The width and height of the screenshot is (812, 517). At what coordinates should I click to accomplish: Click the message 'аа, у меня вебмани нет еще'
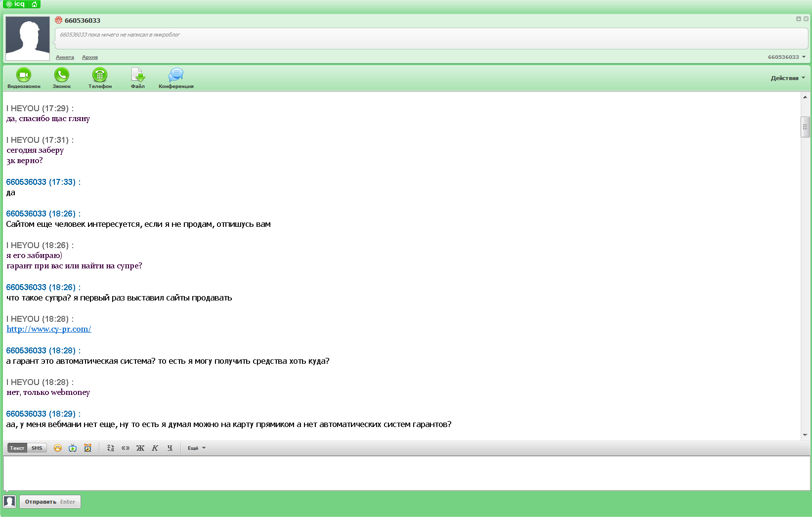click(x=229, y=425)
